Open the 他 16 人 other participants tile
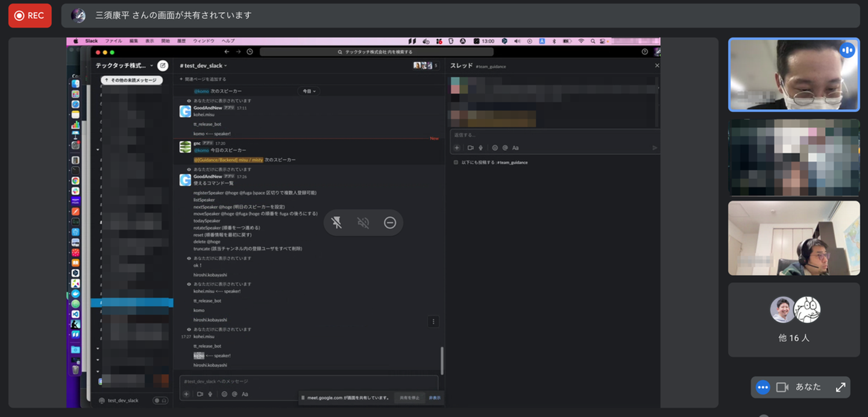The width and height of the screenshot is (868, 417). click(794, 320)
